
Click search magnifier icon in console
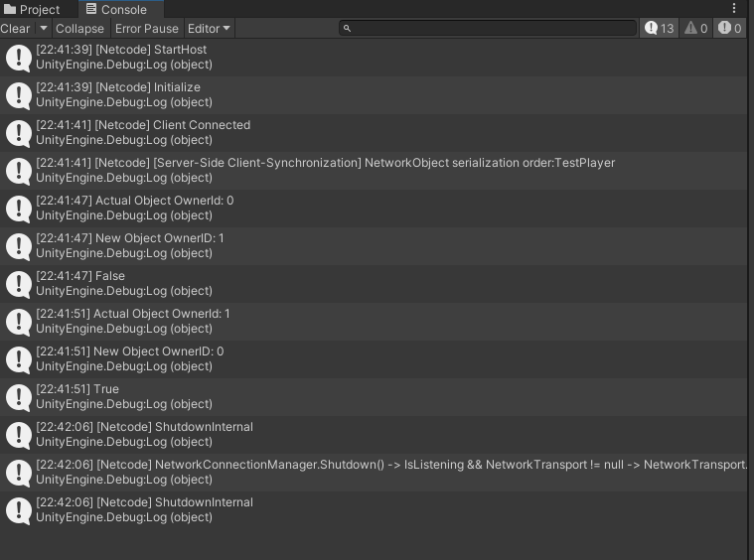[x=347, y=29]
